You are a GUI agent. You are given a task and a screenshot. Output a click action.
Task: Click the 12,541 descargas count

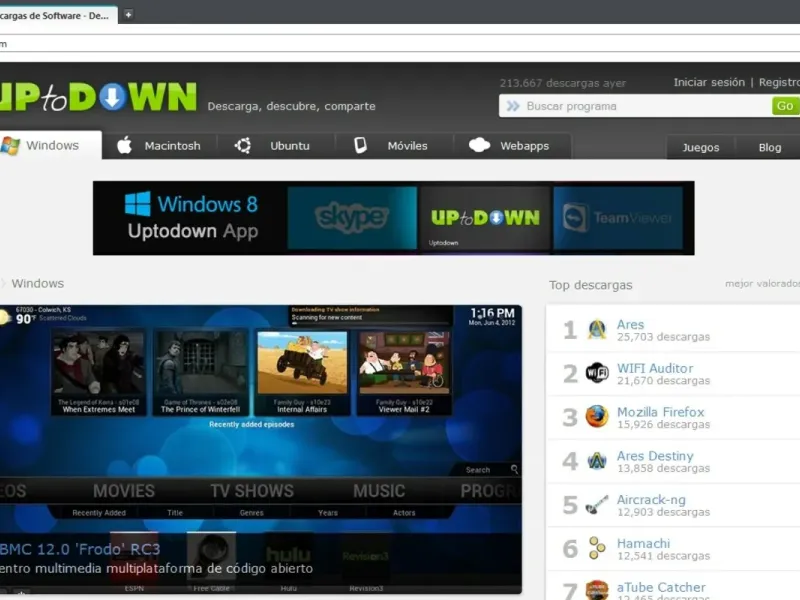pos(663,556)
